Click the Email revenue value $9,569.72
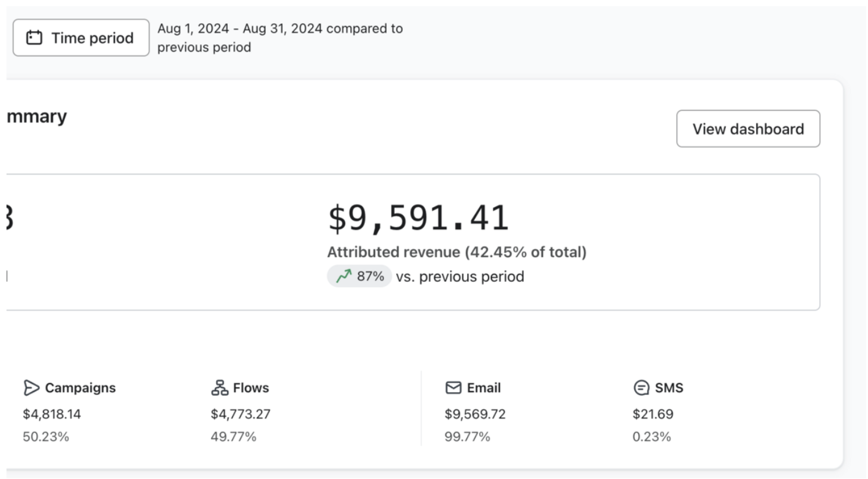Viewport: 868px width, 479px height. coord(476,413)
